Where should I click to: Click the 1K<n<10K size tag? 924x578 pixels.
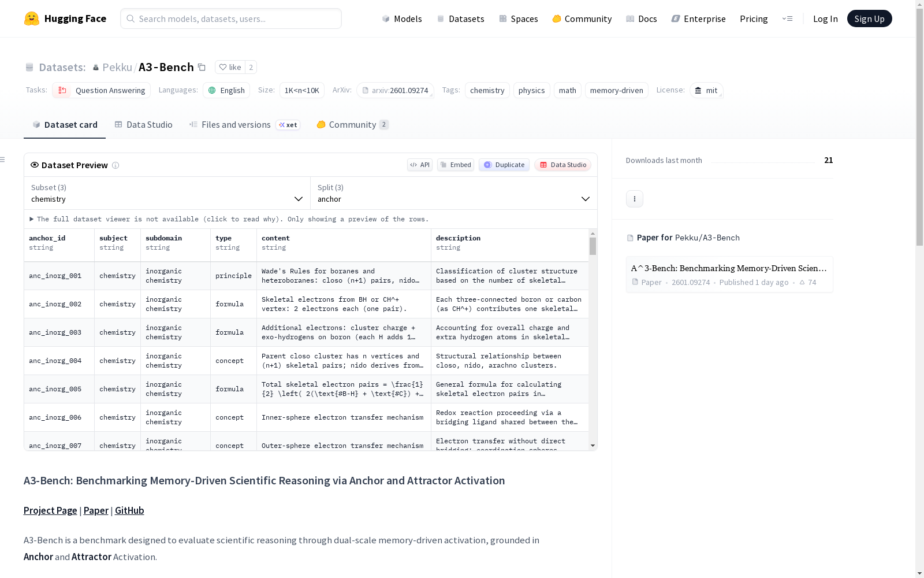[302, 90]
